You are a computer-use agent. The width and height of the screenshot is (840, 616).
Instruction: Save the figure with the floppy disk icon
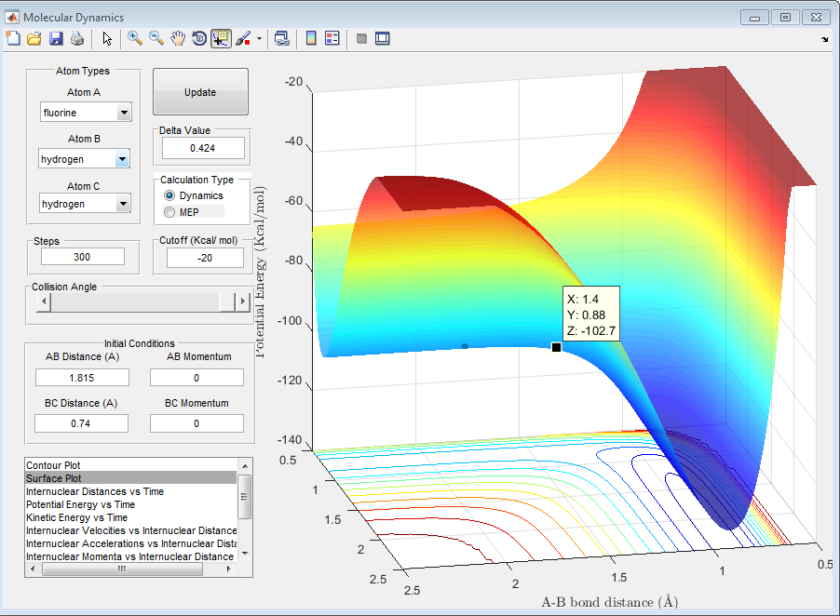pos(56,38)
